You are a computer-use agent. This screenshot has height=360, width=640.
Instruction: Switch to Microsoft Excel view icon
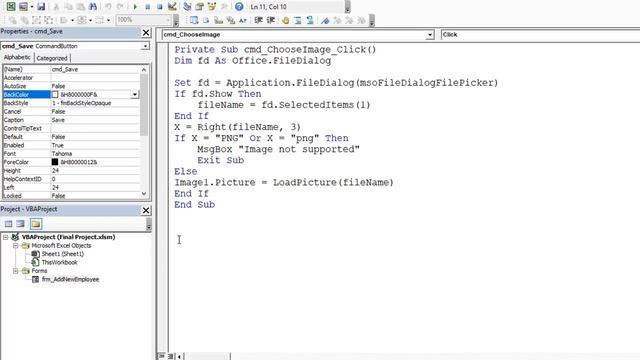point(11,7)
